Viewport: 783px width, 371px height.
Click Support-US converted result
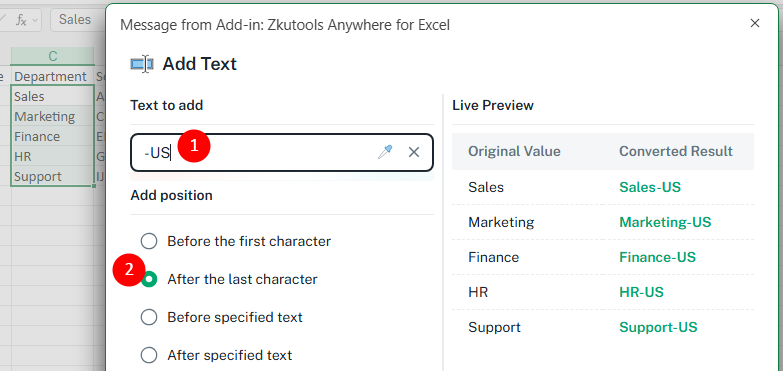tap(658, 328)
